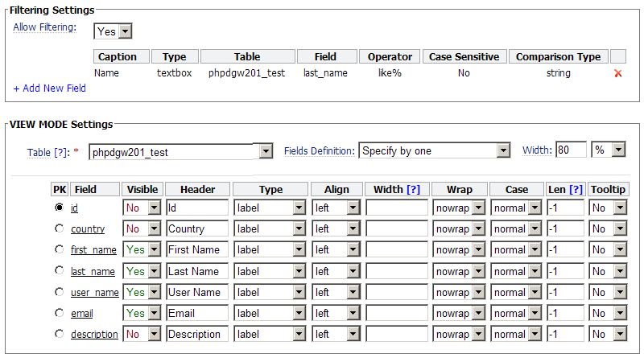The height and width of the screenshot is (362, 644).
Task: Delete the Name filter field row
Action: click(x=617, y=73)
